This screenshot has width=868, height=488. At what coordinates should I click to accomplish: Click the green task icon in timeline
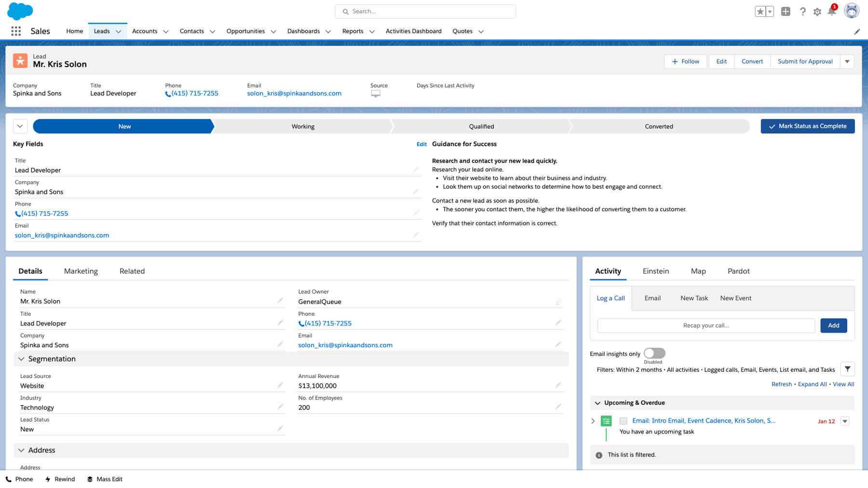606,421
